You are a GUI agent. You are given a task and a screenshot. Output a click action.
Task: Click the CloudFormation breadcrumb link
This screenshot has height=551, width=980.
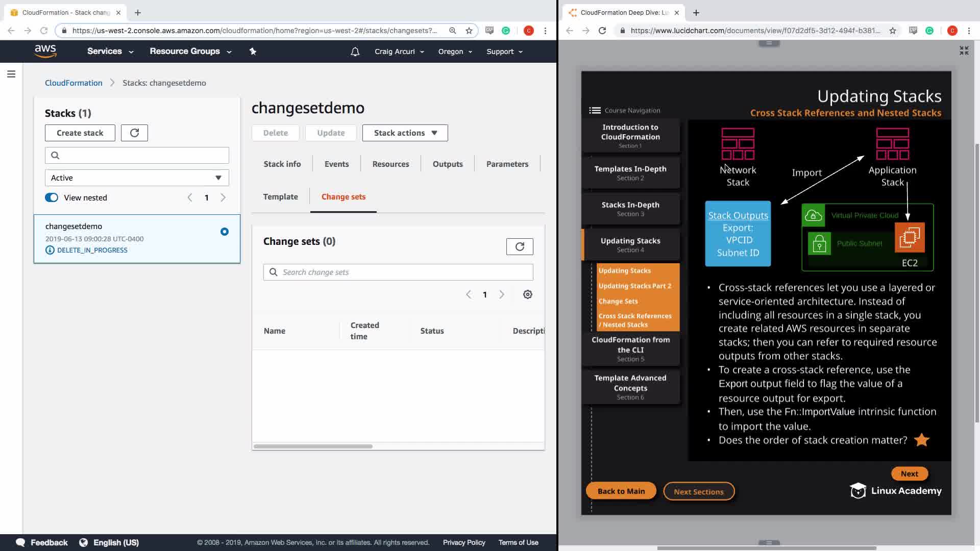(x=73, y=83)
